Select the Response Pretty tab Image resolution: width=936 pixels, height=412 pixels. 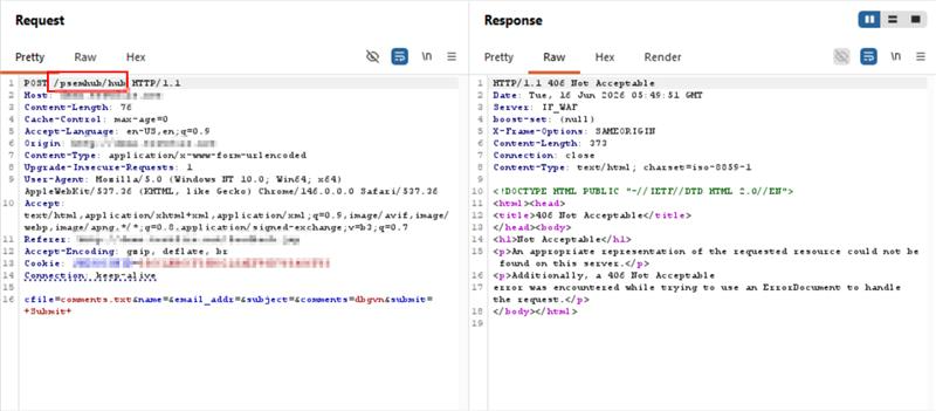[498, 57]
